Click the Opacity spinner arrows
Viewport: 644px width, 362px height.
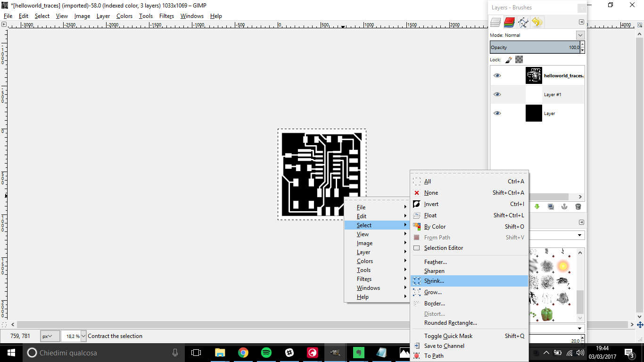(x=582, y=47)
